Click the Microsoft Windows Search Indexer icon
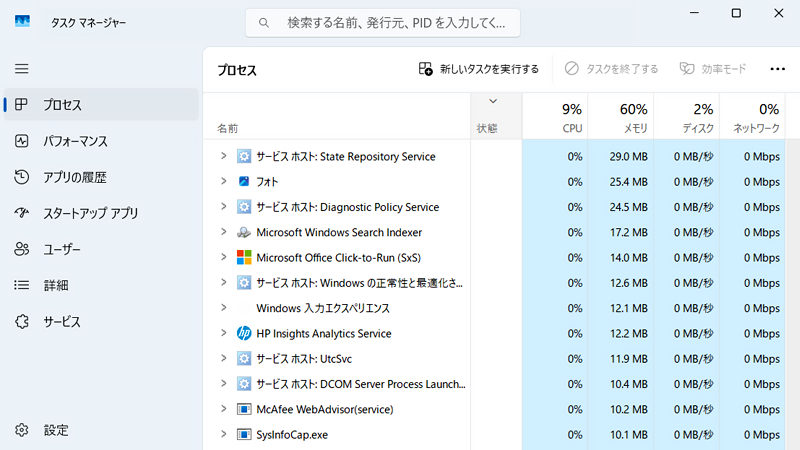 pyautogui.click(x=244, y=232)
